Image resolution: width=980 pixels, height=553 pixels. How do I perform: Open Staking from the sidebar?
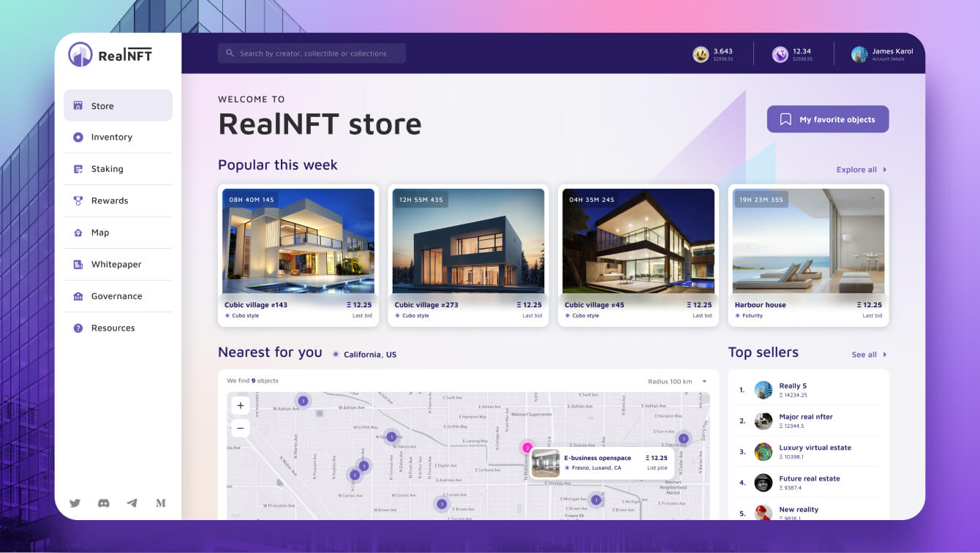click(78, 169)
